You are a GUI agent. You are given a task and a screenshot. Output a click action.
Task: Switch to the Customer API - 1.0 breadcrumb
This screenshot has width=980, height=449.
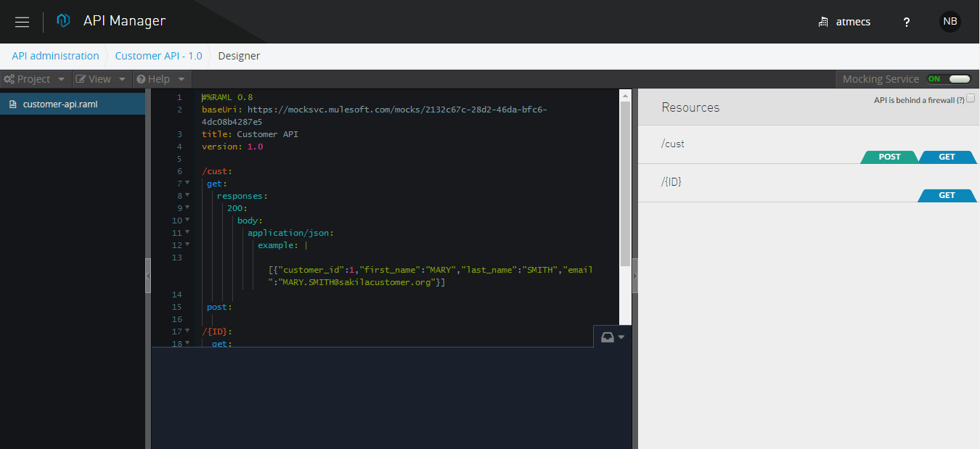click(158, 55)
